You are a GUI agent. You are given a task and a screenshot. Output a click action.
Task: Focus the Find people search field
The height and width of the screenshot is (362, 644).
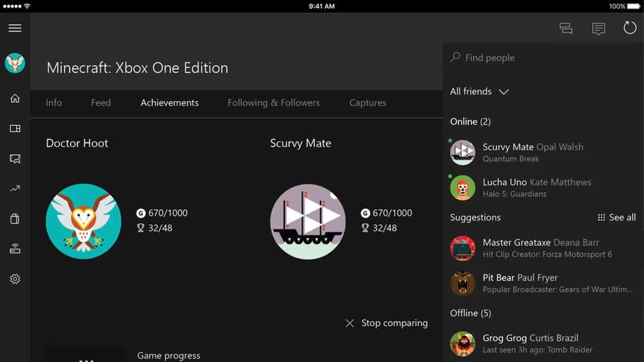pos(543,58)
